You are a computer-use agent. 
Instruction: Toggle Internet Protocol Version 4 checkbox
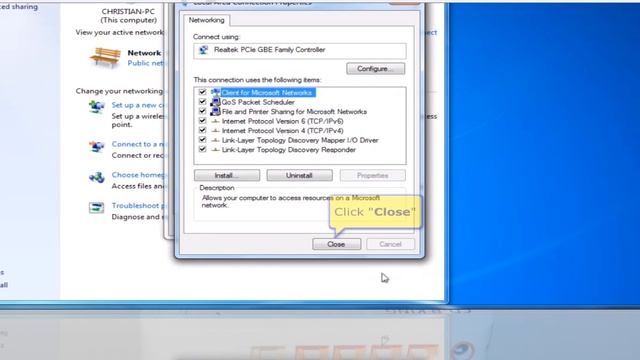(202, 130)
